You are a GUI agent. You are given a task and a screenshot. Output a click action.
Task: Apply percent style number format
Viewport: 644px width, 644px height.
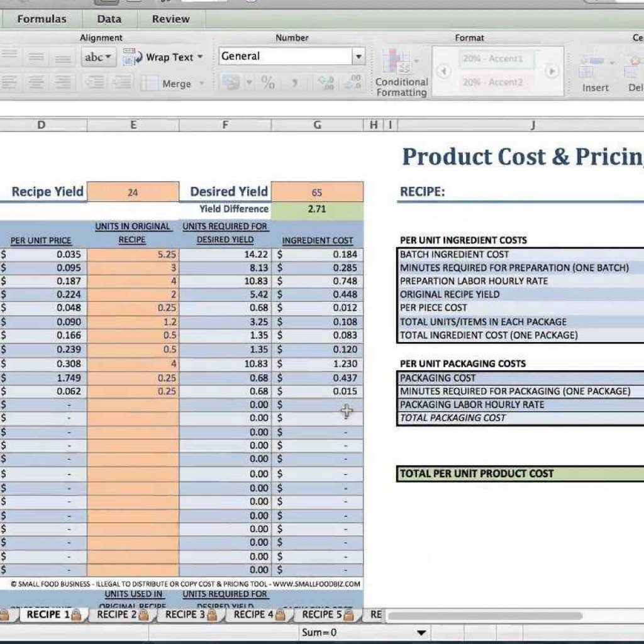tap(268, 82)
